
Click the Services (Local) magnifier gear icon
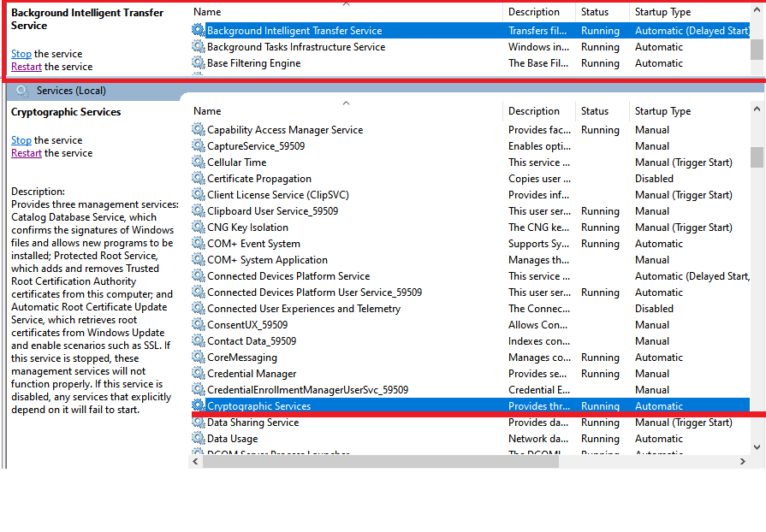click(x=22, y=91)
